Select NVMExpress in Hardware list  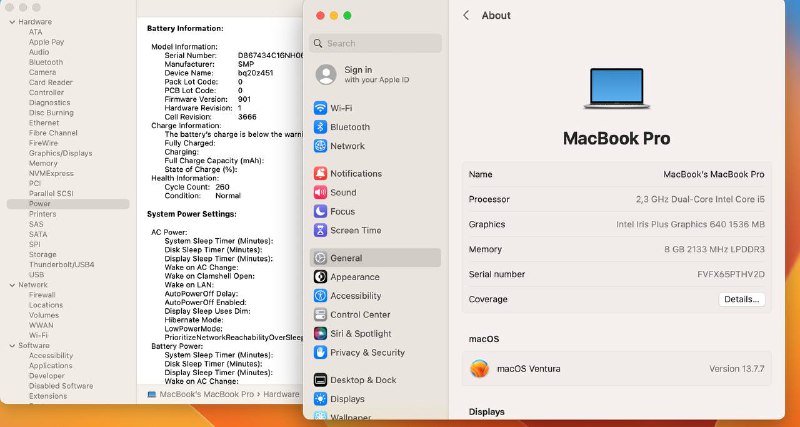[x=51, y=173]
